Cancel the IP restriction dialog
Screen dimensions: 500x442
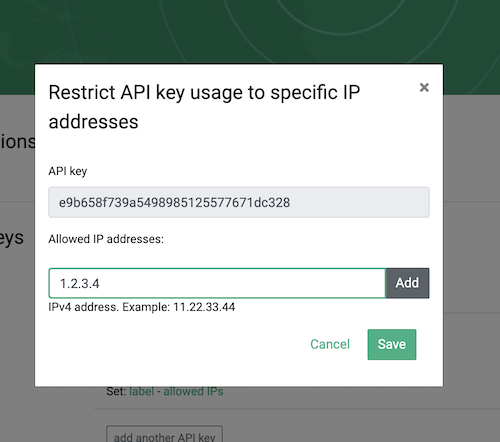[330, 344]
